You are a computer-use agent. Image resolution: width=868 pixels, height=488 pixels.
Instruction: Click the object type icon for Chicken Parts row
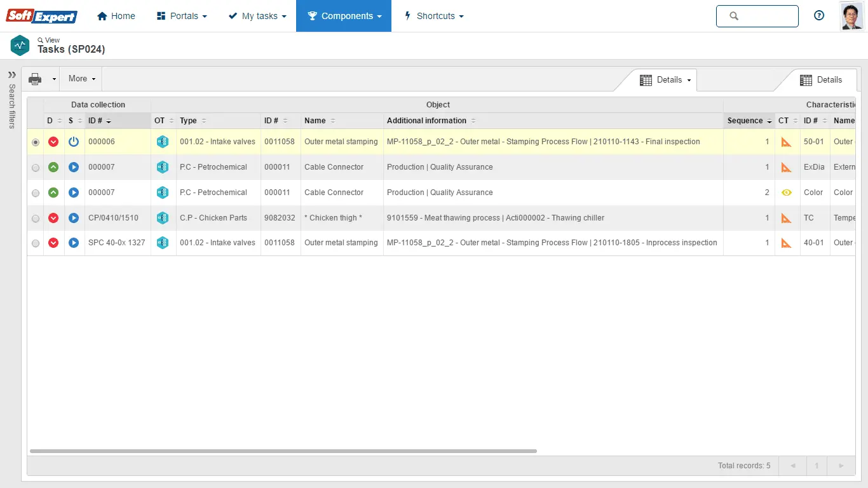[163, 218]
